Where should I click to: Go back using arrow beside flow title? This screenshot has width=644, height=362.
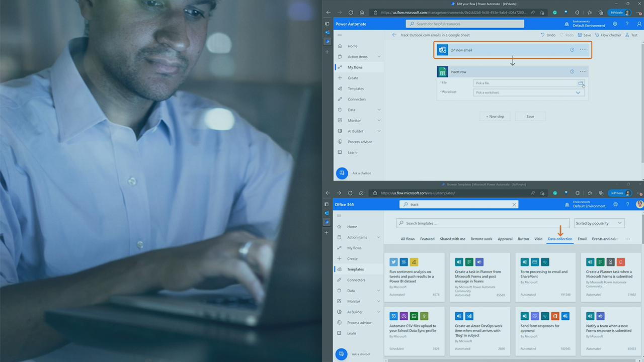(x=394, y=35)
